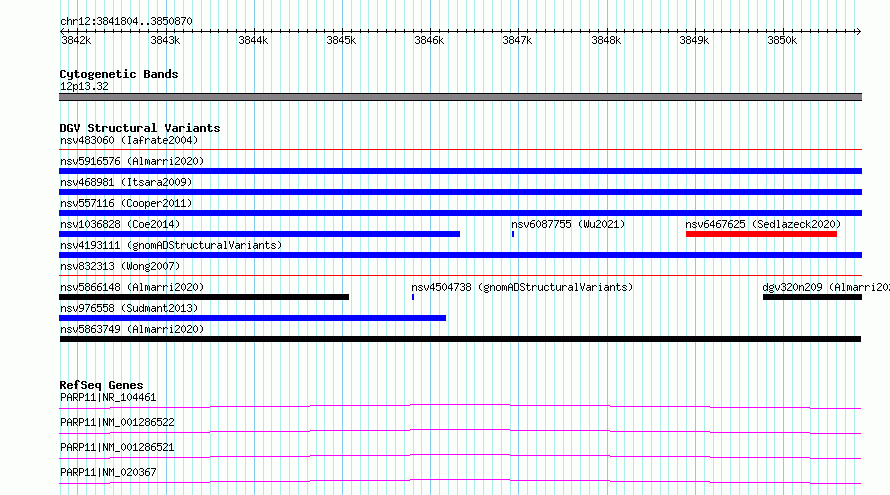Screen dimensions: 890x495
Task: Click the blue bar for nsv468981
Action: 460,192
